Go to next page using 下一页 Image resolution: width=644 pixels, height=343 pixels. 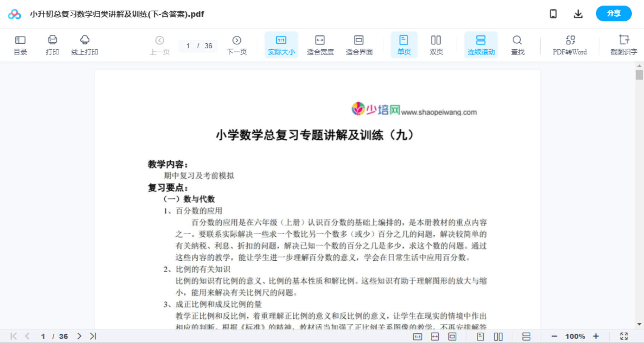point(237,45)
